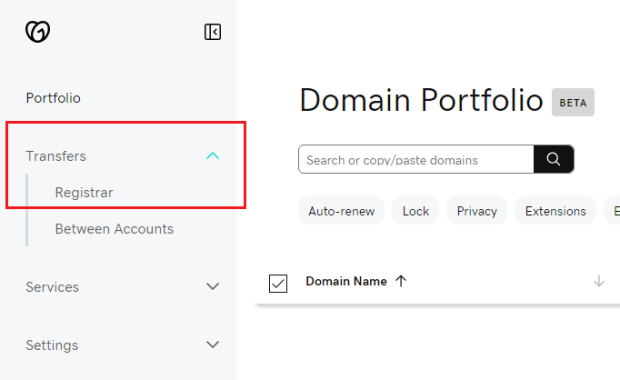620x380 pixels.
Task: Click the BETA badge
Action: coord(573,102)
